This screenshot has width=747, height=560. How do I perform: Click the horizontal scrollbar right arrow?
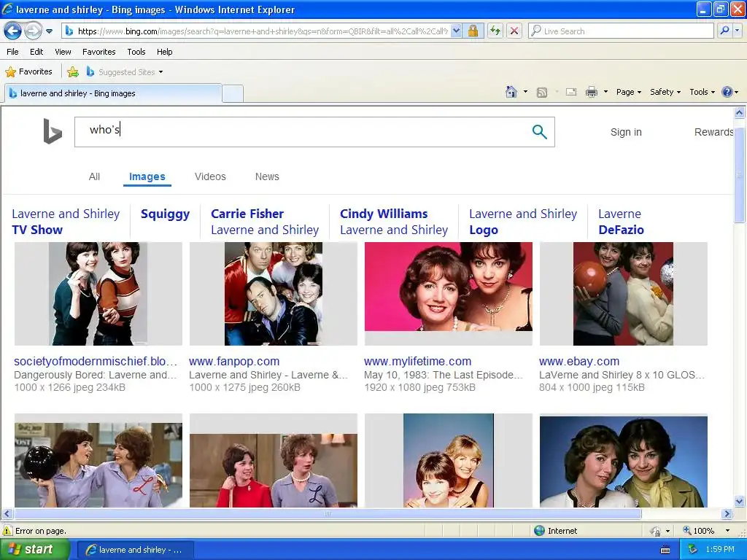pyautogui.click(x=727, y=514)
